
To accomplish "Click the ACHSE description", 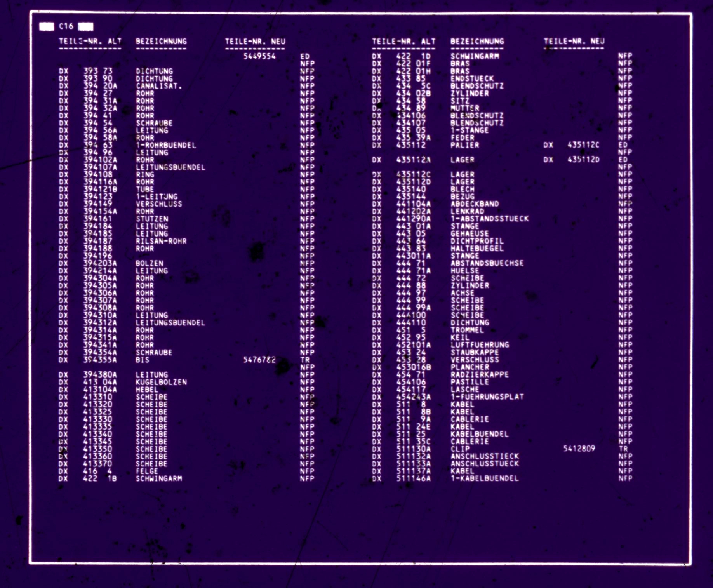I will pos(463,293).
